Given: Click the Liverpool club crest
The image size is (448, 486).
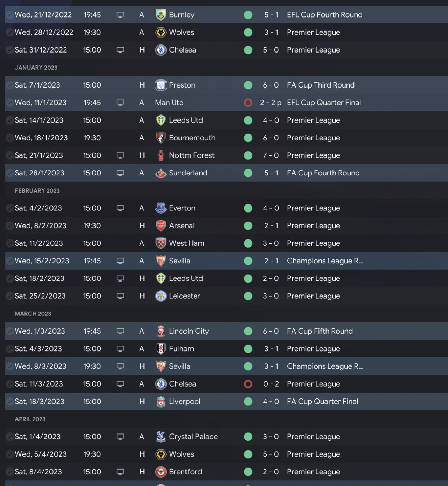Looking at the screenshot, I should tap(161, 402).
